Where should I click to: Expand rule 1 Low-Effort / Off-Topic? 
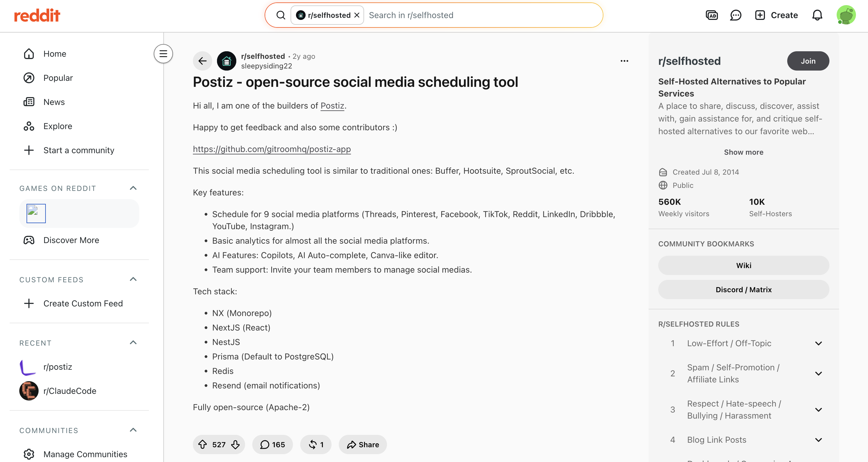[x=744, y=343]
